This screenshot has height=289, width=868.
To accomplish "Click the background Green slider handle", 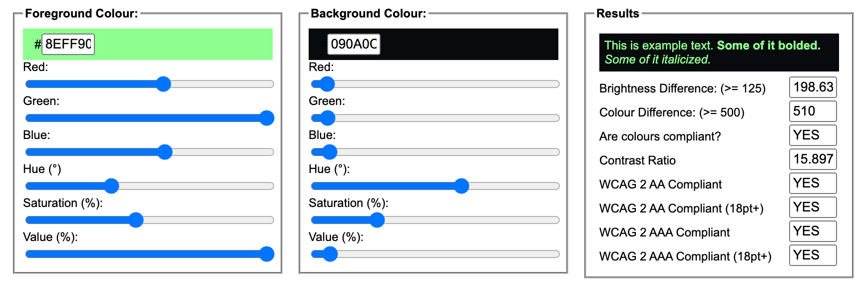I will [x=328, y=118].
